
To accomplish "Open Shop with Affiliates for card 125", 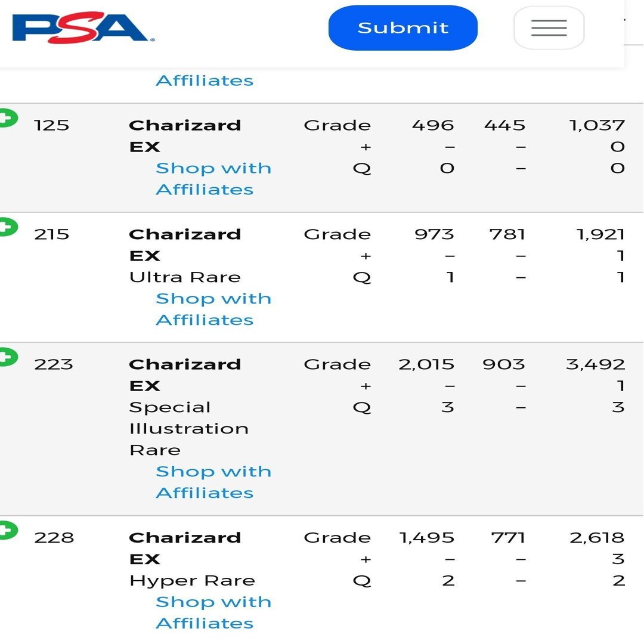I will coord(213,179).
